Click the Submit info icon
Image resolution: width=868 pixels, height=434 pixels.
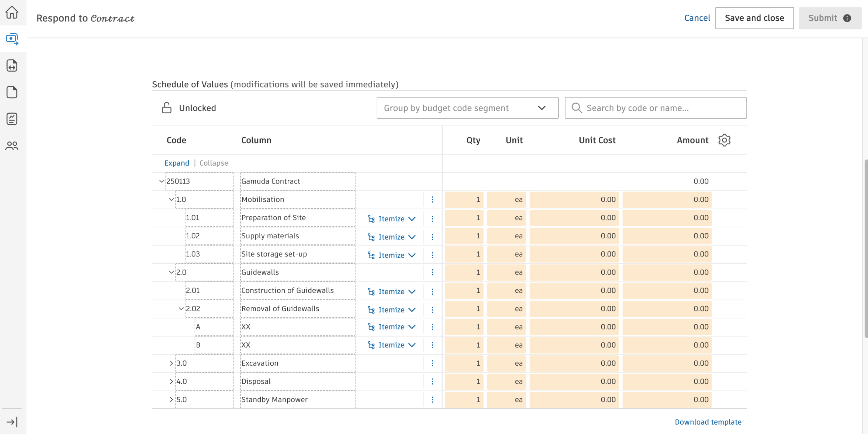click(x=847, y=18)
